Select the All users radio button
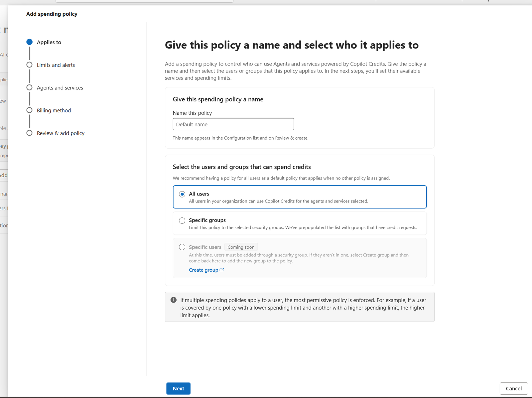 [x=182, y=194]
